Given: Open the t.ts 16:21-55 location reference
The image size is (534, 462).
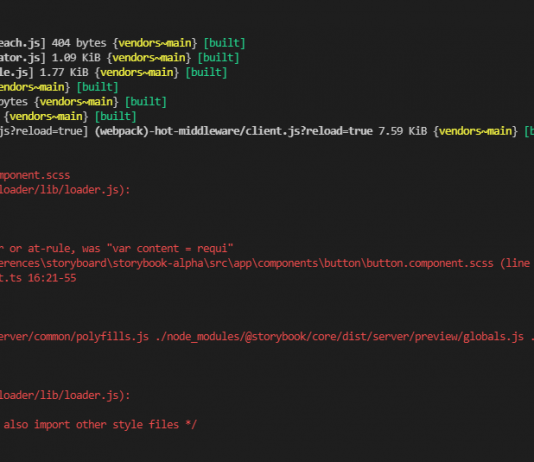Looking at the screenshot, I should (x=38, y=278).
